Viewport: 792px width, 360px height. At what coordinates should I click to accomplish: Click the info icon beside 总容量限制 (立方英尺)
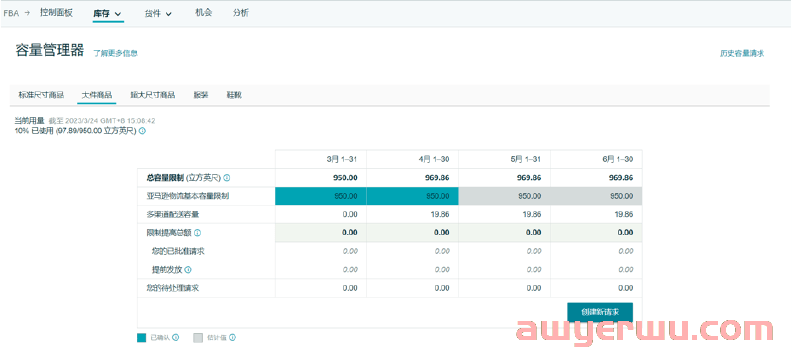tap(227, 178)
